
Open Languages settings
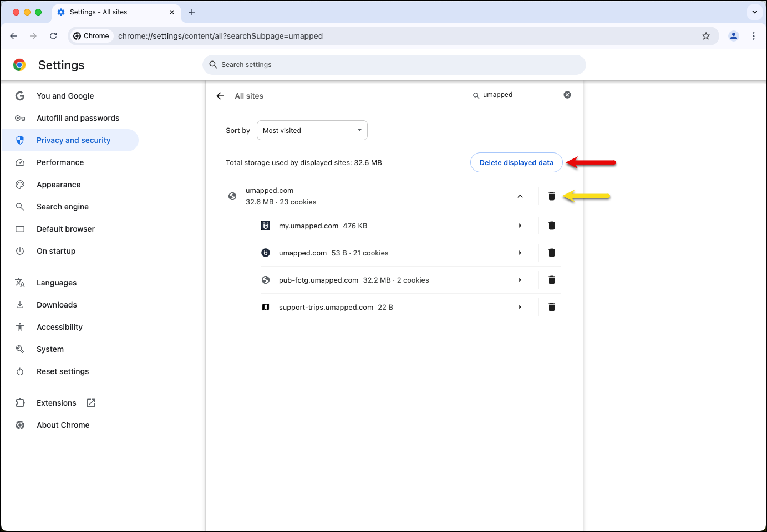click(70, 283)
